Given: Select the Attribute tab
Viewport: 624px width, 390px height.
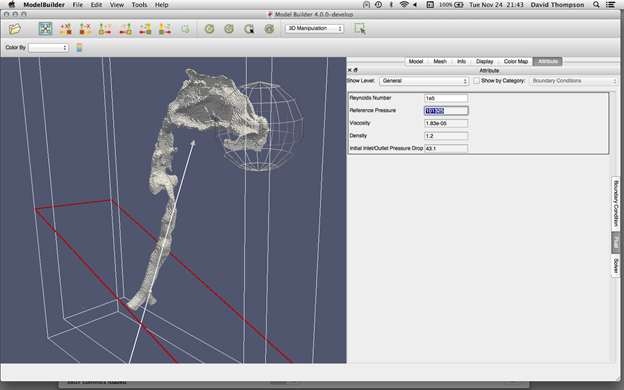Looking at the screenshot, I should coord(548,61).
